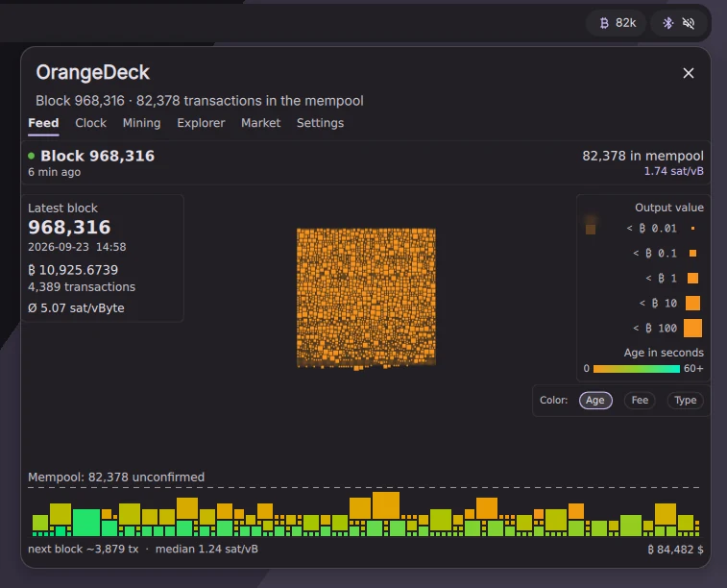Viewport: 727px width, 588px height.
Task: Select the Fee color mode
Action: pyautogui.click(x=640, y=401)
